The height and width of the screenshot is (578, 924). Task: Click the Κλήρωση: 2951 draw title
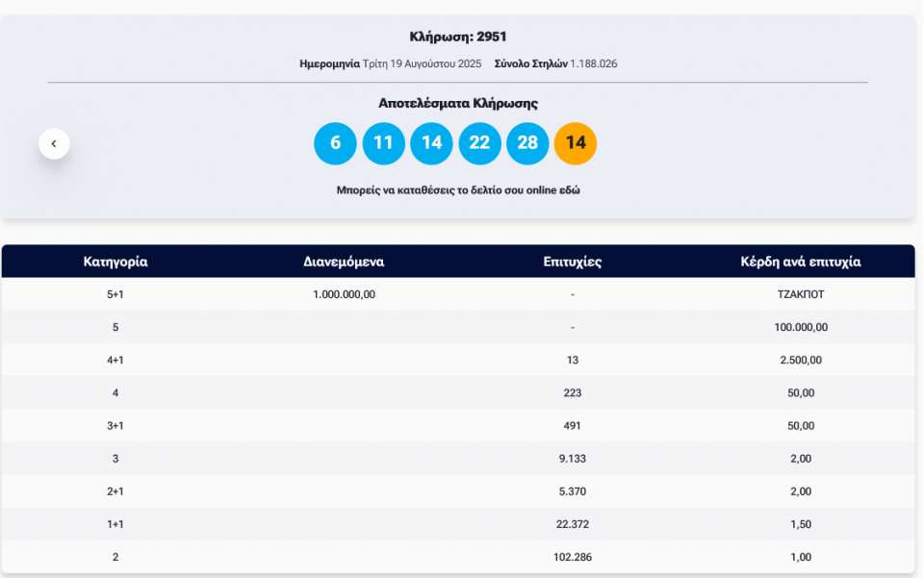(457, 38)
